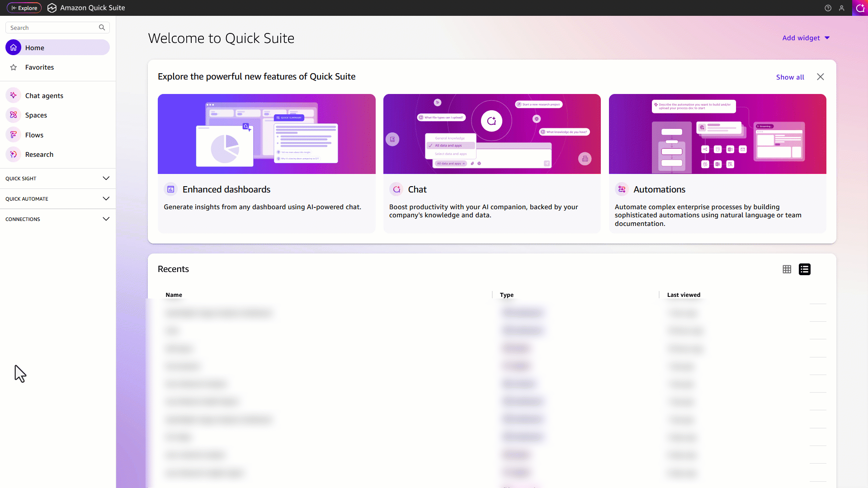Collapse sidebar with Explore button

[x=24, y=8]
